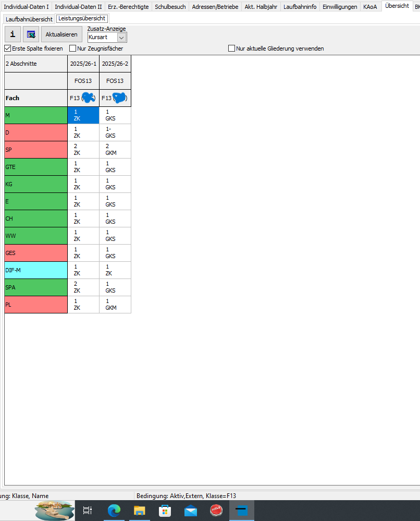Click the CH subject cell

click(x=36, y=219)
